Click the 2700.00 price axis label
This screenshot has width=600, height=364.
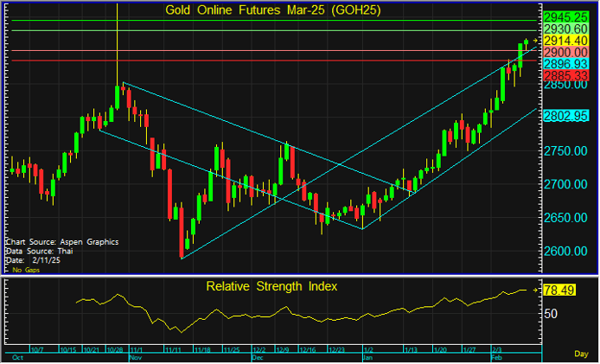click(565, 184)
